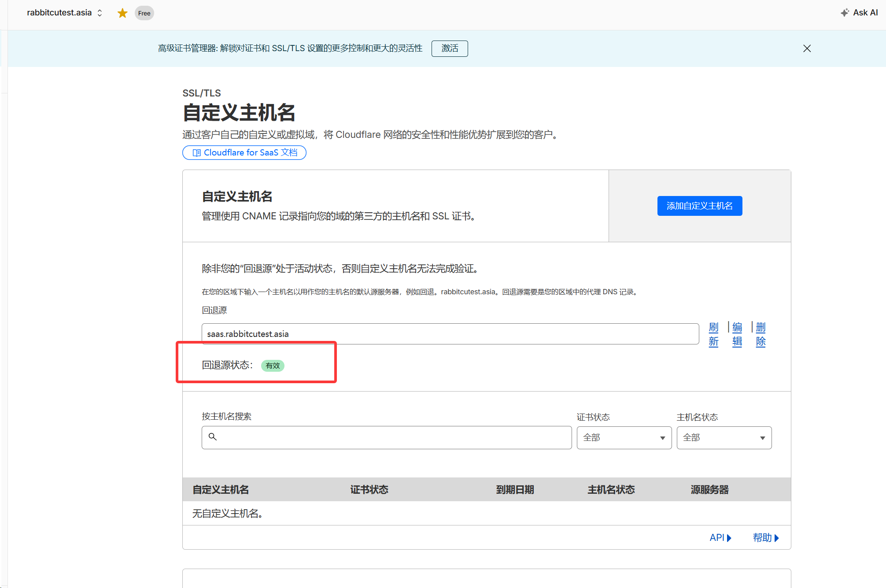Click the 自定义主机名 column header
The image size is (886, 588).
point(221,489)
